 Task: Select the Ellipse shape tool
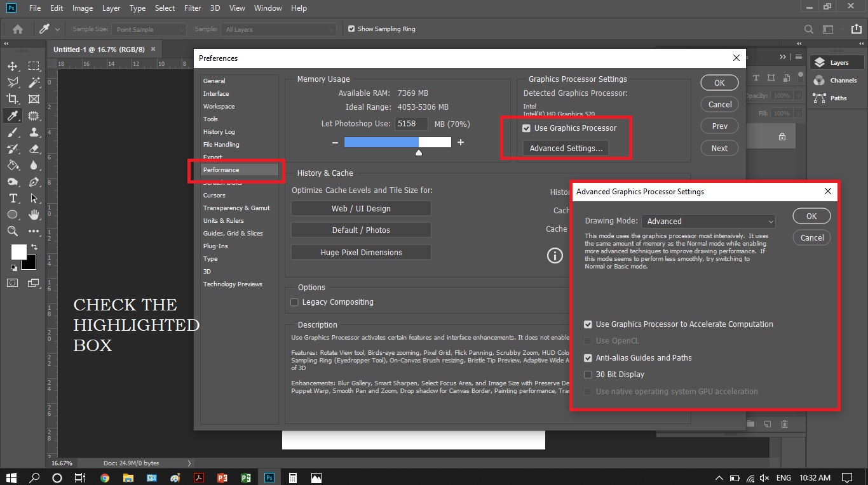13,215
